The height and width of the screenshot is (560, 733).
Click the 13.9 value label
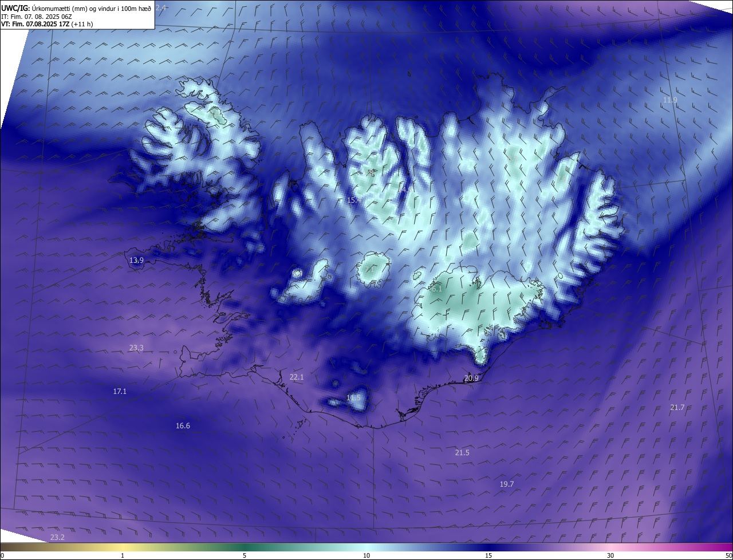click(136, 260)
